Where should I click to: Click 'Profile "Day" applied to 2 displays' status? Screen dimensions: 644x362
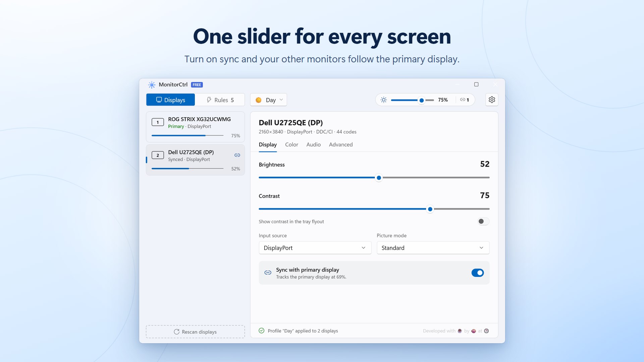pos(303,331)
